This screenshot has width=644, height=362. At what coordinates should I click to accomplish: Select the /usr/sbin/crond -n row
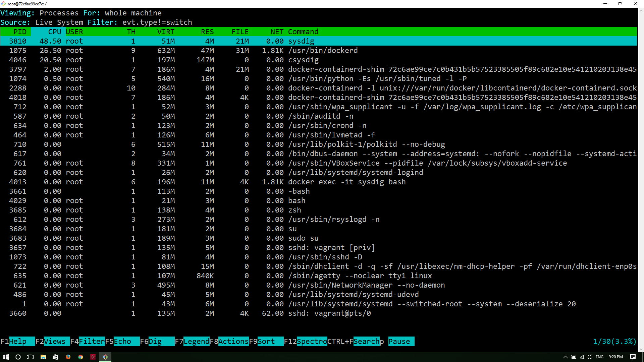click(x=319, y=125)
